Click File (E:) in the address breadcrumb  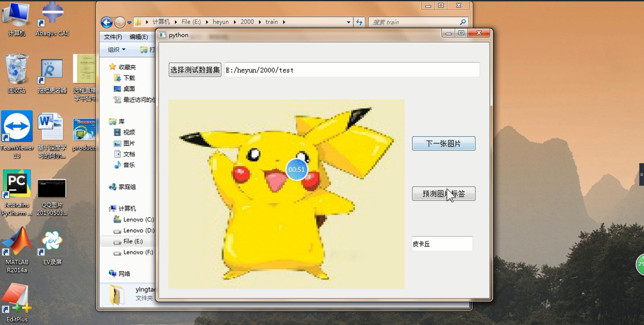(x=191, y=22)
